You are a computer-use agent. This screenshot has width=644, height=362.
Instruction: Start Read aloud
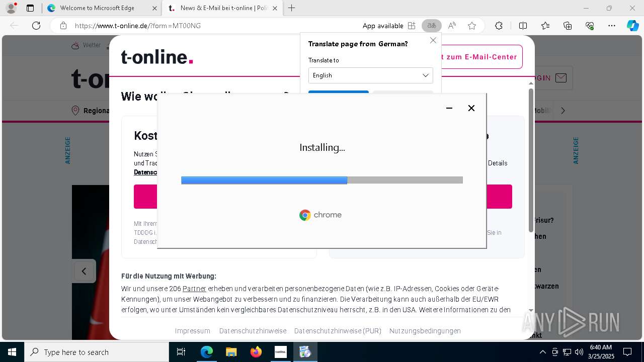coord(452,26)
